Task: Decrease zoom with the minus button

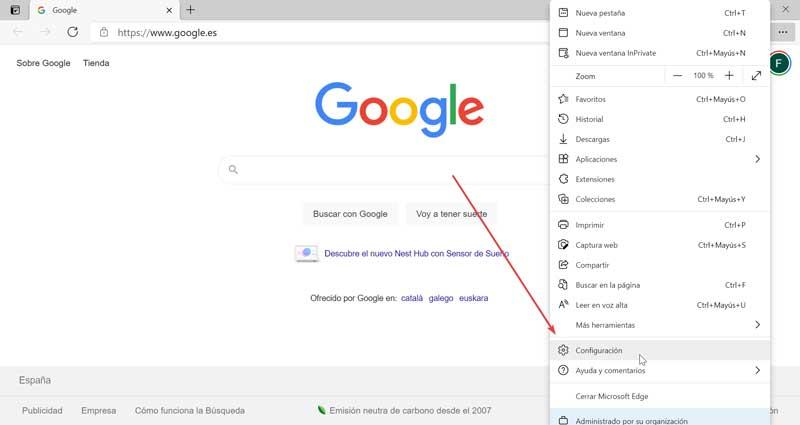Action: (x=678, y=76)
